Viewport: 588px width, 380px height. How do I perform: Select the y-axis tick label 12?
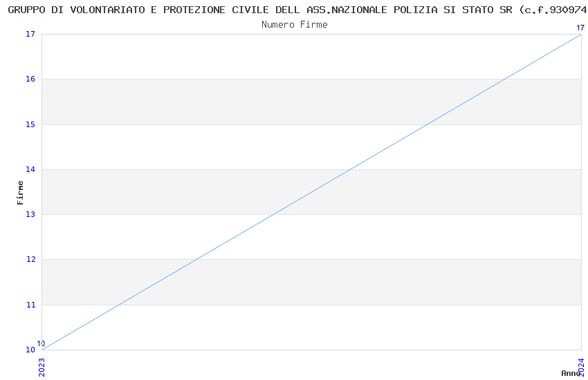tap(30, 260)
